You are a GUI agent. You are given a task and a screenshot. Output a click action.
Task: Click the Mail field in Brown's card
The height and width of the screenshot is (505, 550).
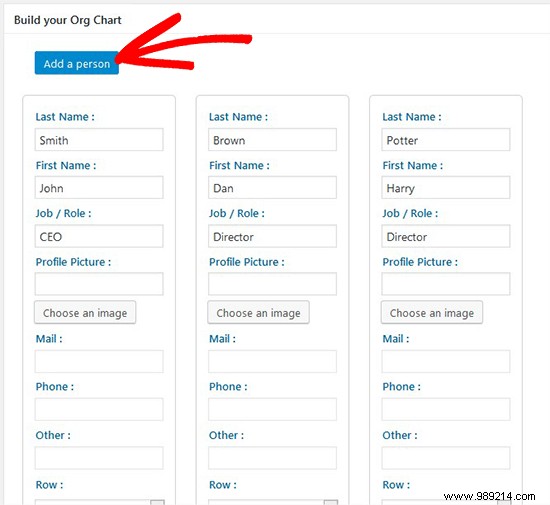(272, 361)
